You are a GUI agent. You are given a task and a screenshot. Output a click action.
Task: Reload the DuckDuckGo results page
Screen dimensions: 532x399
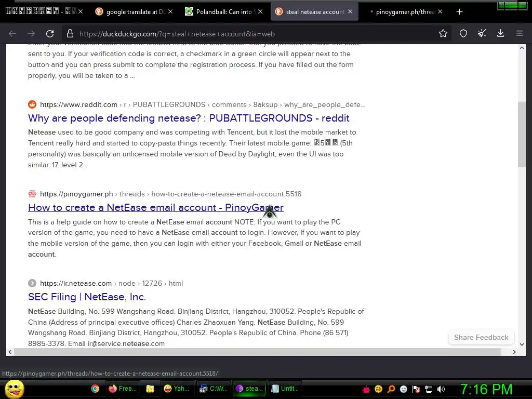tap(50, 34)
